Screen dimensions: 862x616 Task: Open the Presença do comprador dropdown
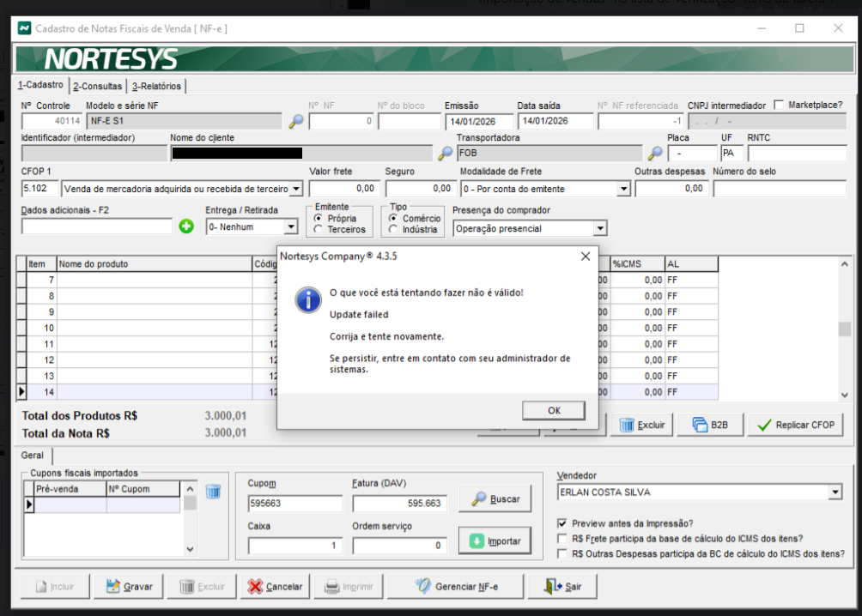600,229
